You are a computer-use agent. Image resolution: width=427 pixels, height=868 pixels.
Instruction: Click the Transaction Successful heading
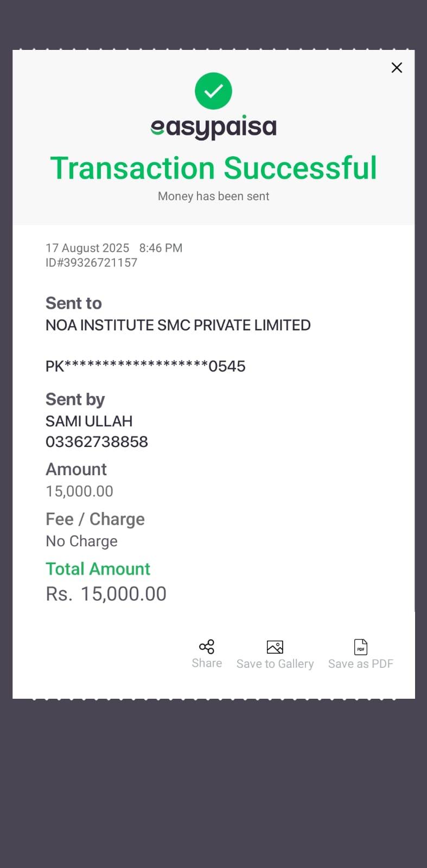[x=213, y=168]
